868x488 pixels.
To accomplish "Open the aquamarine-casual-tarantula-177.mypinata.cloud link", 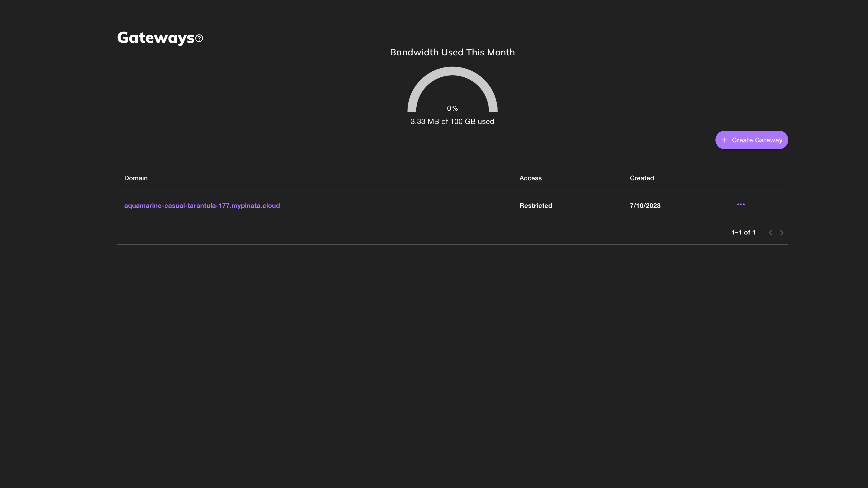I will pos(202,206).
